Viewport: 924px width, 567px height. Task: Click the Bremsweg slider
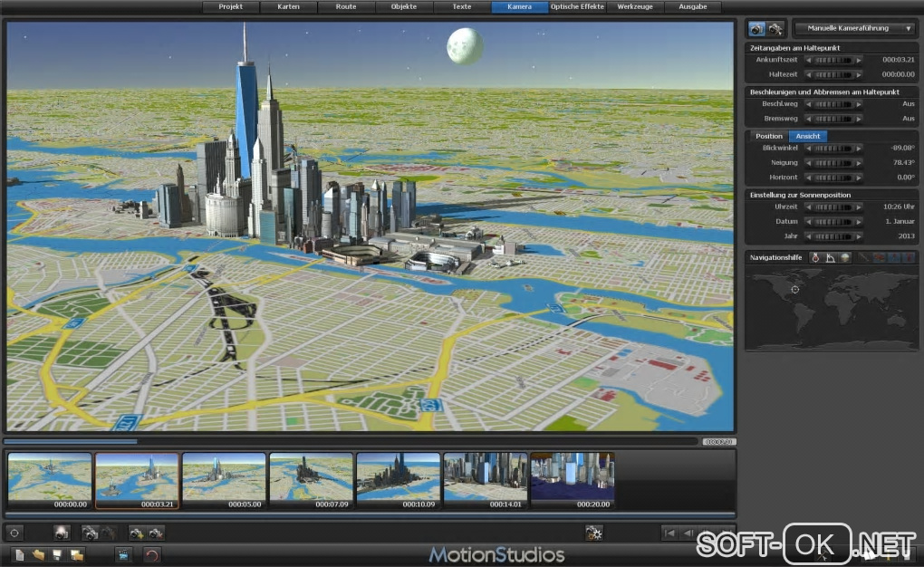pos(833,119)
